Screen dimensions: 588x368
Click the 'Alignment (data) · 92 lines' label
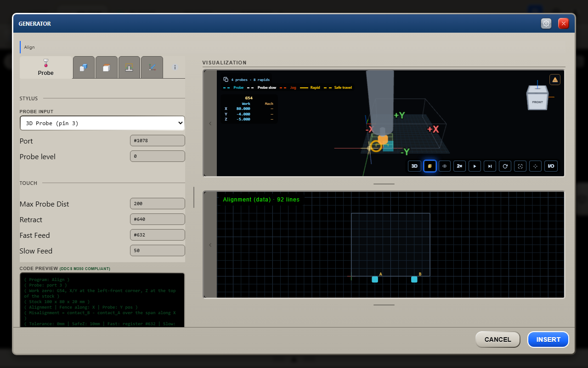(x=261, y=200)
